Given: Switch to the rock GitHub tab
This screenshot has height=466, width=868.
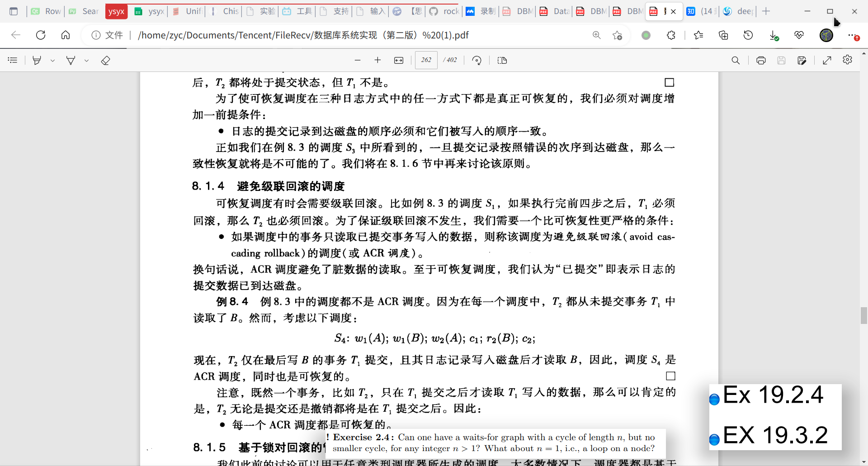Looking at the screenshot, I should pyautogui.click(x=444, y=11).
